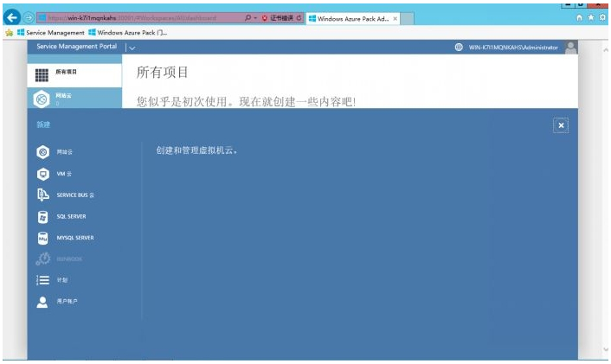Click the WIN-K7I1MQNKAHS\Administrator account name
This screenshot has height=364, width=611.
point(513,48)
